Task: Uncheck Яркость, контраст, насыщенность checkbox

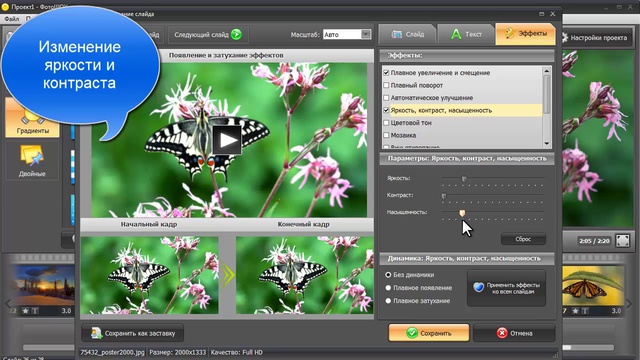Action: click(386, 110)
